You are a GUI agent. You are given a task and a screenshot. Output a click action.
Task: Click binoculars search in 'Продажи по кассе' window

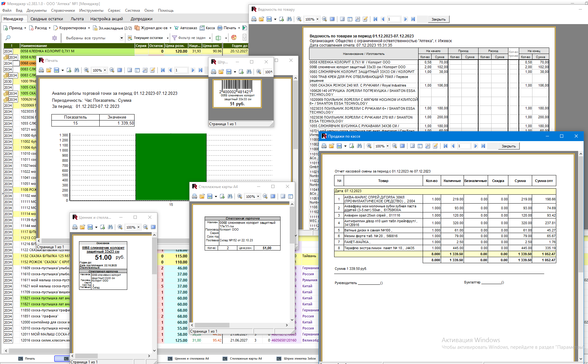click(x=360, y=146)
